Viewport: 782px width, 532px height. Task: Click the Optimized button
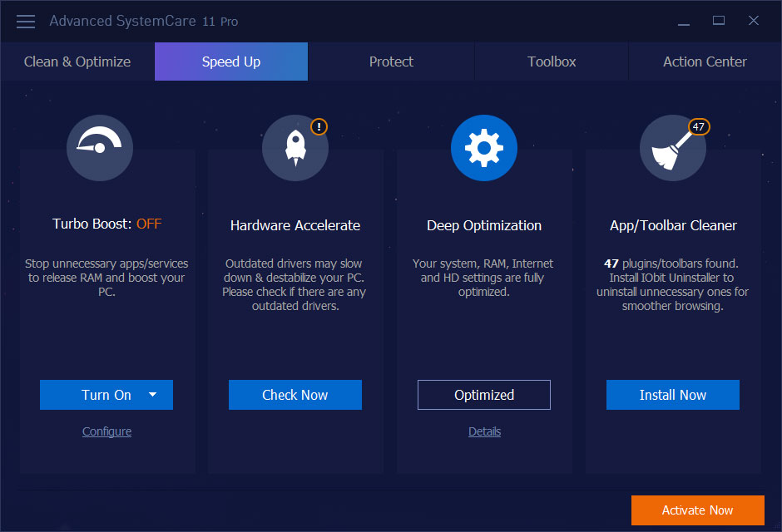click(x=484, y=395)
